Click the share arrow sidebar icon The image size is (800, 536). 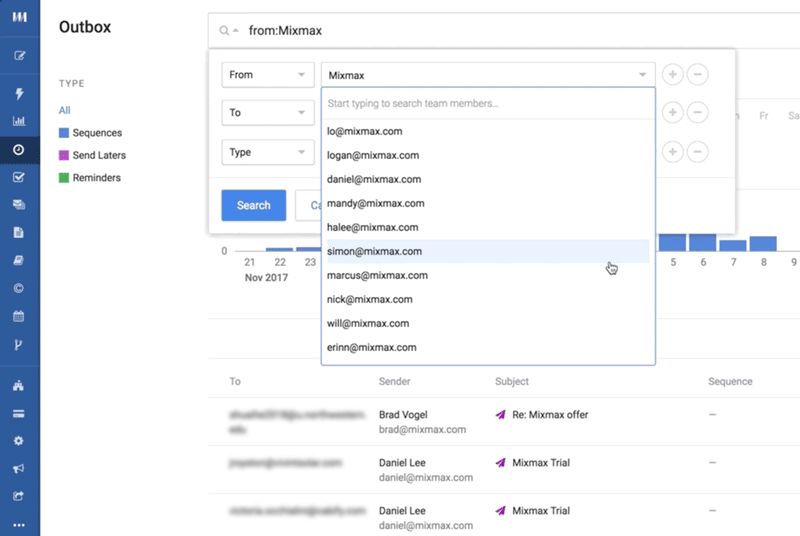[x=19, y=496]
